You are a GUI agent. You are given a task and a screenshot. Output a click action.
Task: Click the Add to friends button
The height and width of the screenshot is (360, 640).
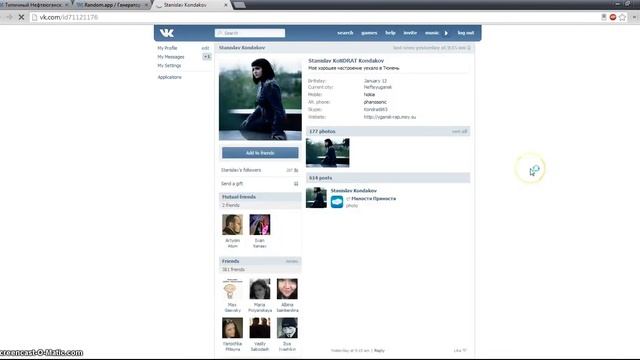coord(260,153)
